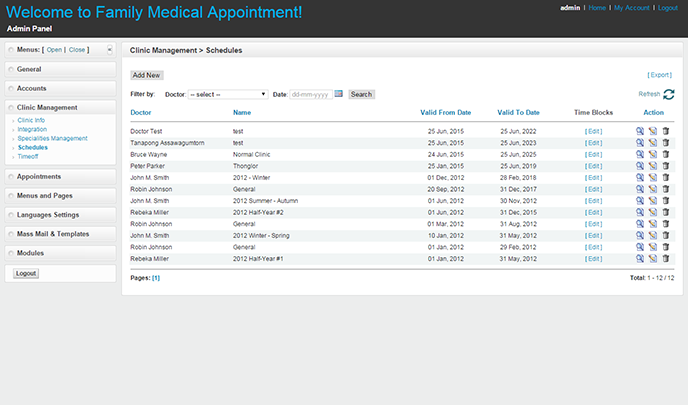This screenshot has width=688, height=405.
Task: View details icon for 2012 - Winter schedule
Action: [x=640, y=177]
